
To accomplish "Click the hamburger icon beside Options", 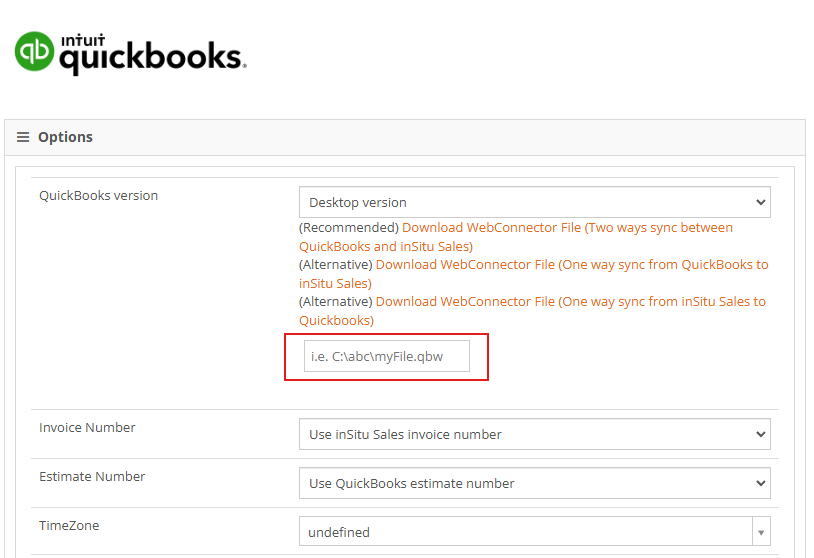I will pos(23,137).
